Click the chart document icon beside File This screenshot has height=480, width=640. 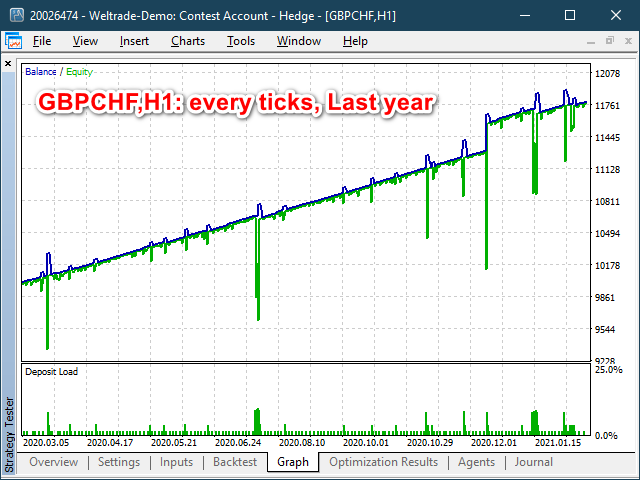click(13, 41)
